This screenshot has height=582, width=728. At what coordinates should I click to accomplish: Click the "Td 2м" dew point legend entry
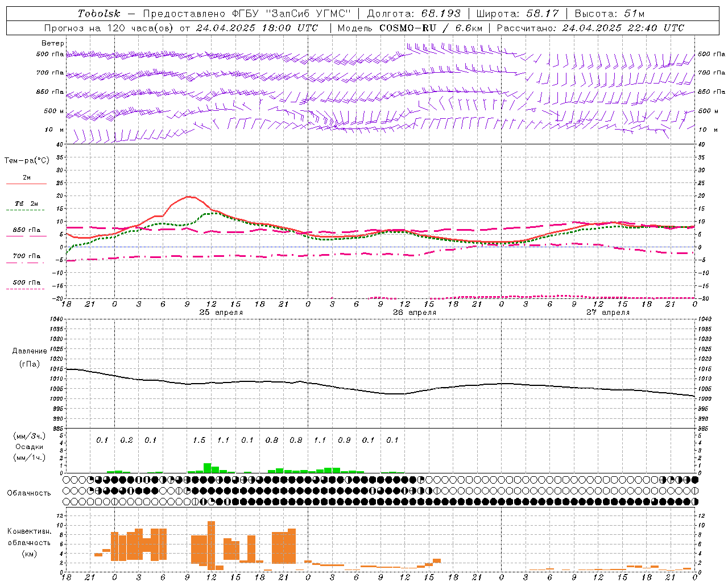pyautogui.click(x=27, y=203)
